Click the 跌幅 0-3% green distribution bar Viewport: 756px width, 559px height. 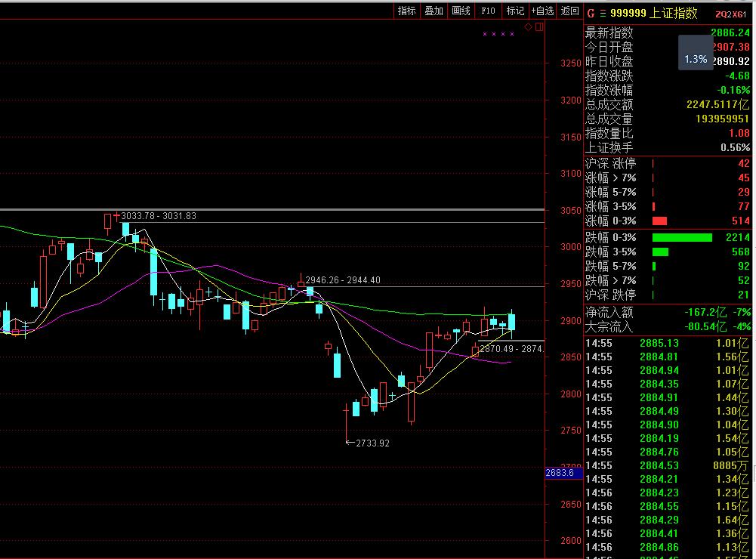[x=682, y=237]
